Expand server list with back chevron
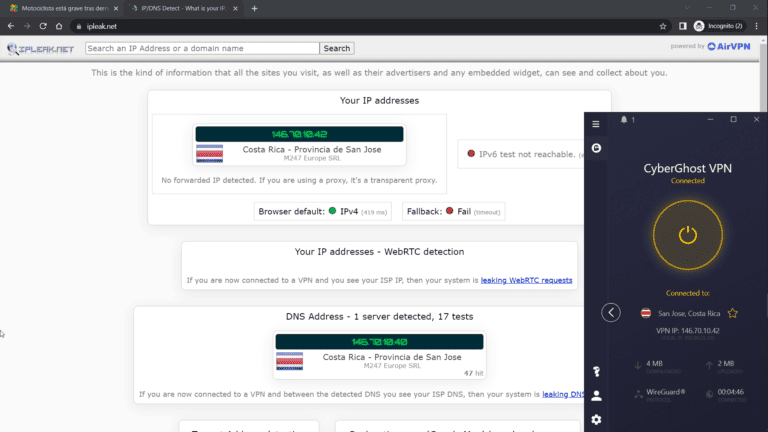Image resolution: width=768 pixels, height=432 pixels. [611, 312]
